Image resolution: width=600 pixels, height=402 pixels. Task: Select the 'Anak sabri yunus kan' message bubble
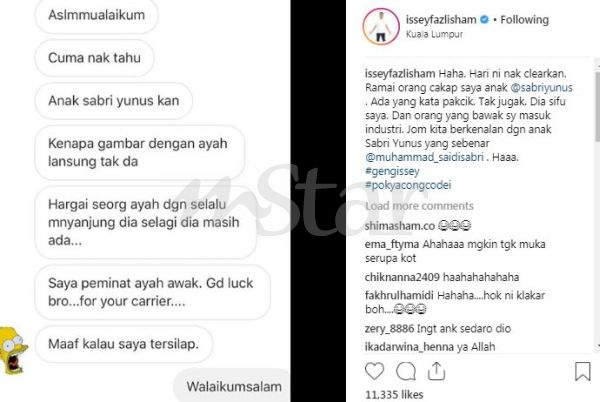pos(114,101)
